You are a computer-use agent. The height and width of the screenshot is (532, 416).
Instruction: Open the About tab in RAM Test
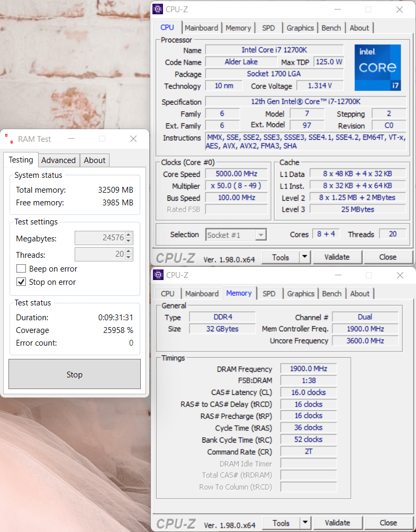pos(95,160)
